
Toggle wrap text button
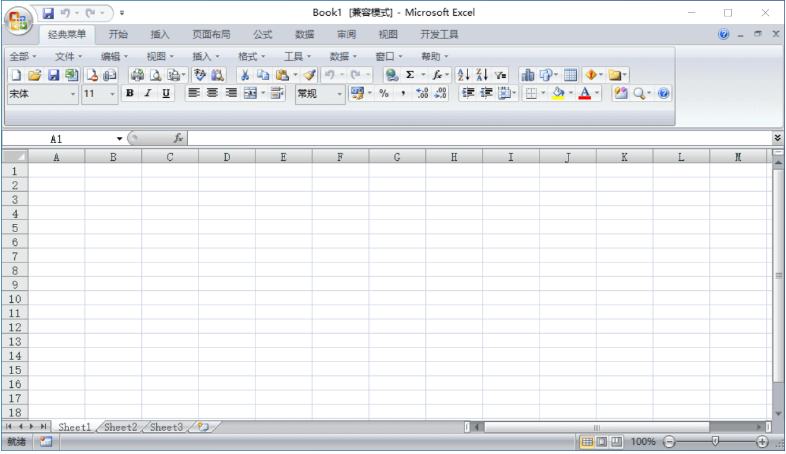tap(277, 93)
